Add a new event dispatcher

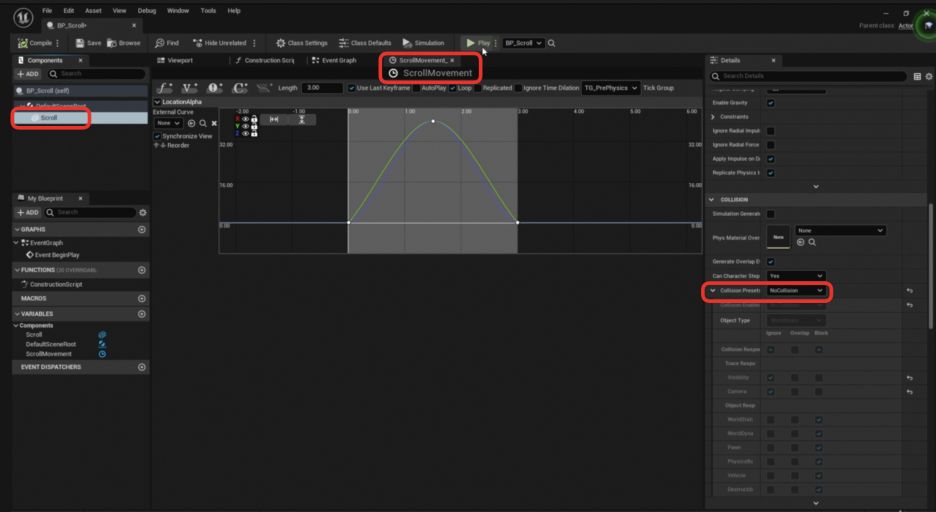pos(141,367)
